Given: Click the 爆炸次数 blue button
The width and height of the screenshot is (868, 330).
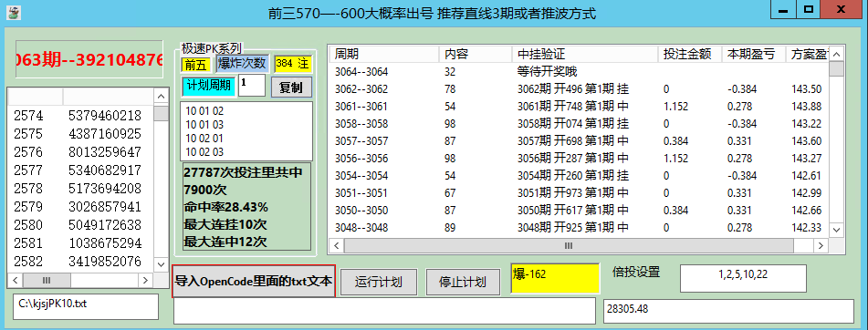Looking at the screenshot, I should (243, 63).
